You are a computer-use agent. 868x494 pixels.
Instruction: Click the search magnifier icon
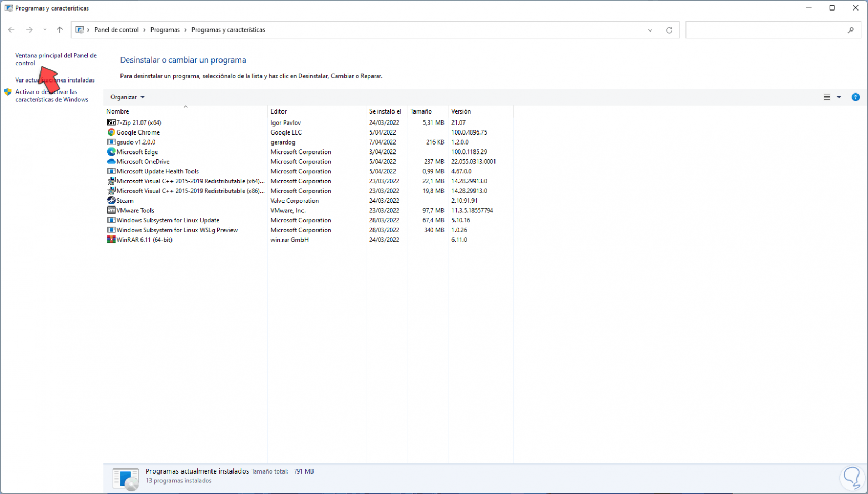[x=851, y=30]
